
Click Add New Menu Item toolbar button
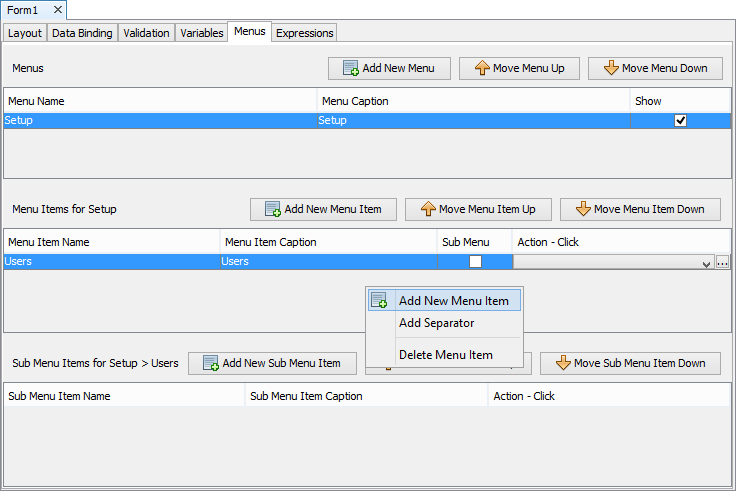pos(323,209)
